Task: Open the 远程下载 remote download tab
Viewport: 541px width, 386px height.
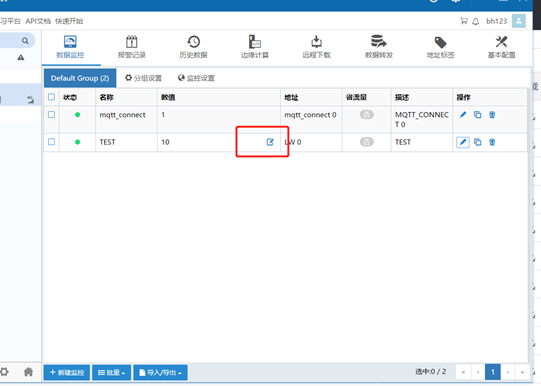Action: [316, 47]
